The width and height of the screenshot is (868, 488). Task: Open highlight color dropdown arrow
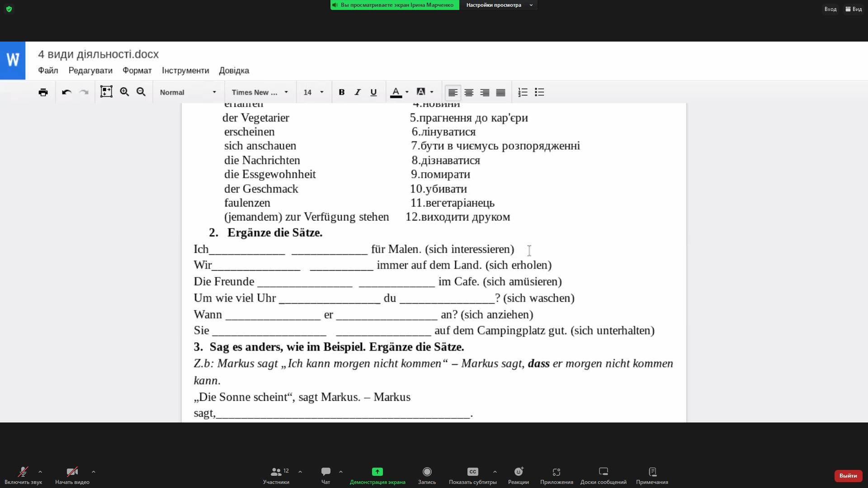tap(432, 92)
